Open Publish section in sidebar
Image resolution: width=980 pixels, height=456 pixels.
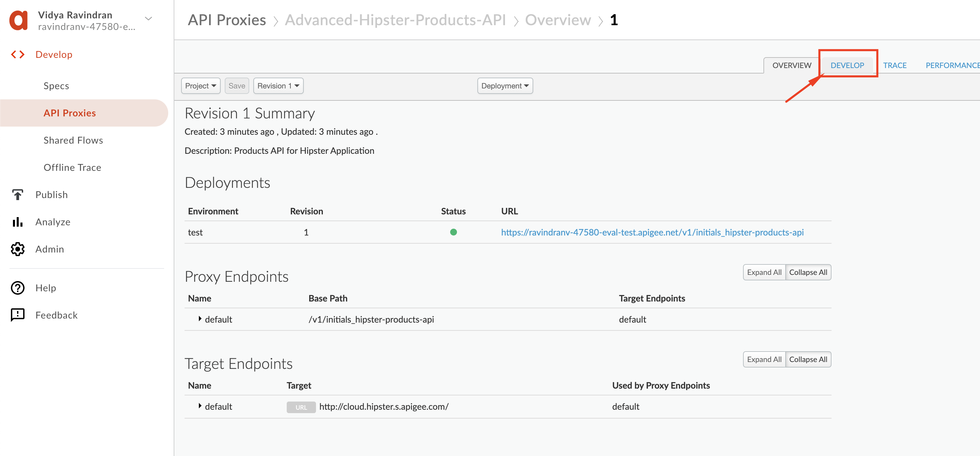(x=51, y=195)
